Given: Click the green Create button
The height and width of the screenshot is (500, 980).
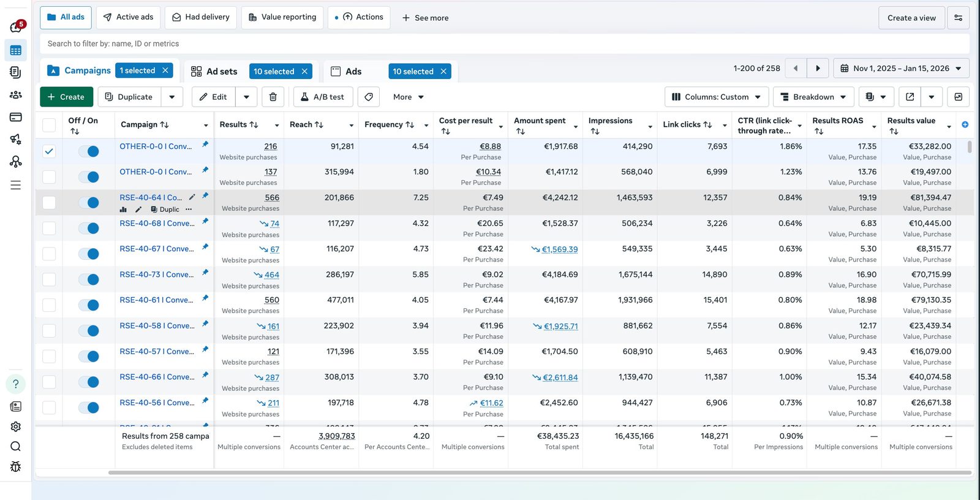Looking at the screenshot, I should pos(66,97).
